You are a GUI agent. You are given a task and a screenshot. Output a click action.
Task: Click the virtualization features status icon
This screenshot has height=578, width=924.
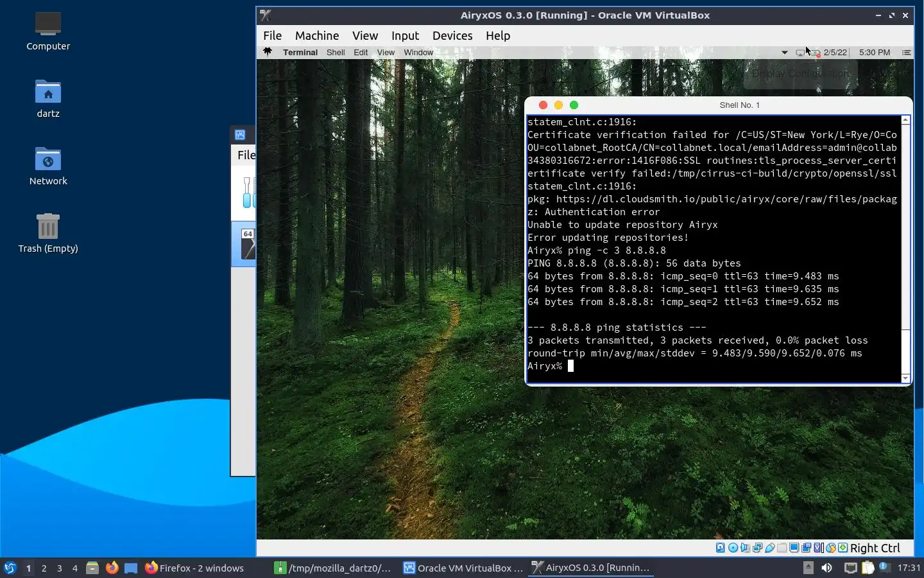(819, 548)
